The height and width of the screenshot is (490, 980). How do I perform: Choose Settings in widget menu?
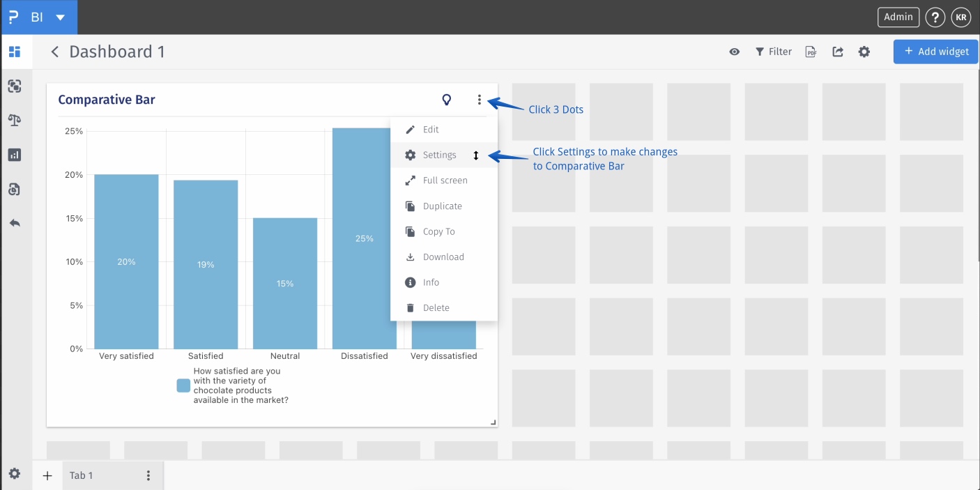[444, 155]
